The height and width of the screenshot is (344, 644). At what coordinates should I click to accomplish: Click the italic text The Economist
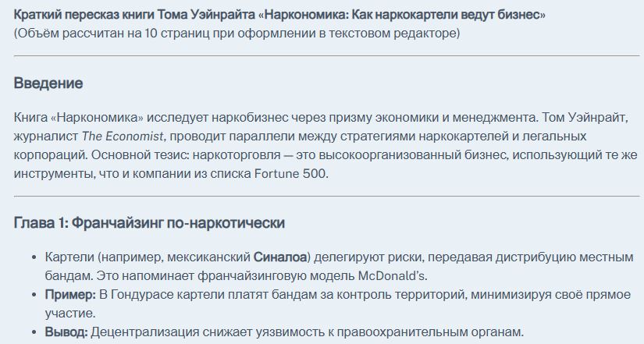pyautogui.click(x=123, y=137)
